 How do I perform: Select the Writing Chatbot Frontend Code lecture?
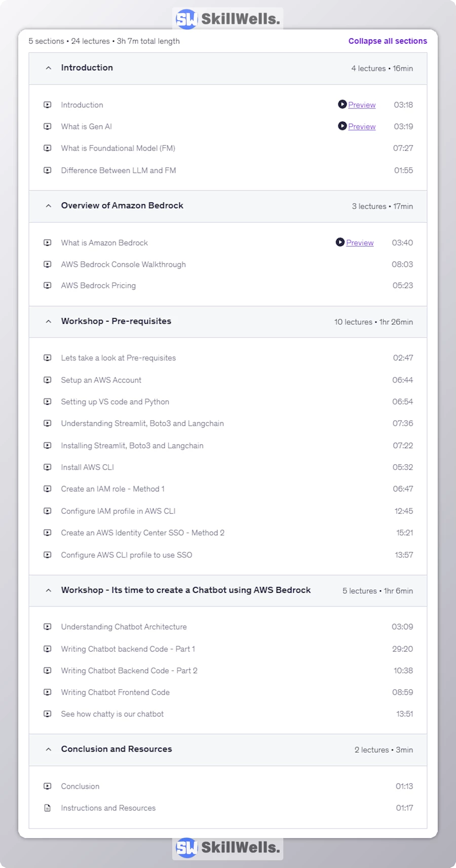point(116,692)
